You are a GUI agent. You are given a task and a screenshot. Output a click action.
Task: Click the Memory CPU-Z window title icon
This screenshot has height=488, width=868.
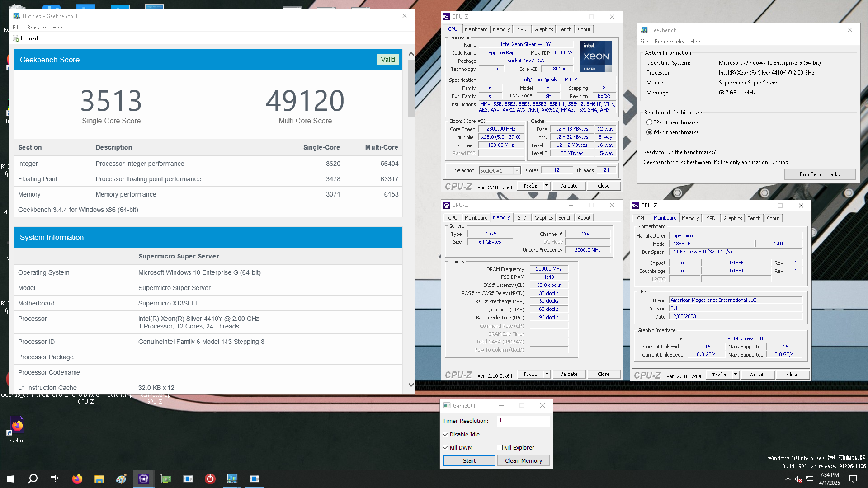click(x=446, y=205)
